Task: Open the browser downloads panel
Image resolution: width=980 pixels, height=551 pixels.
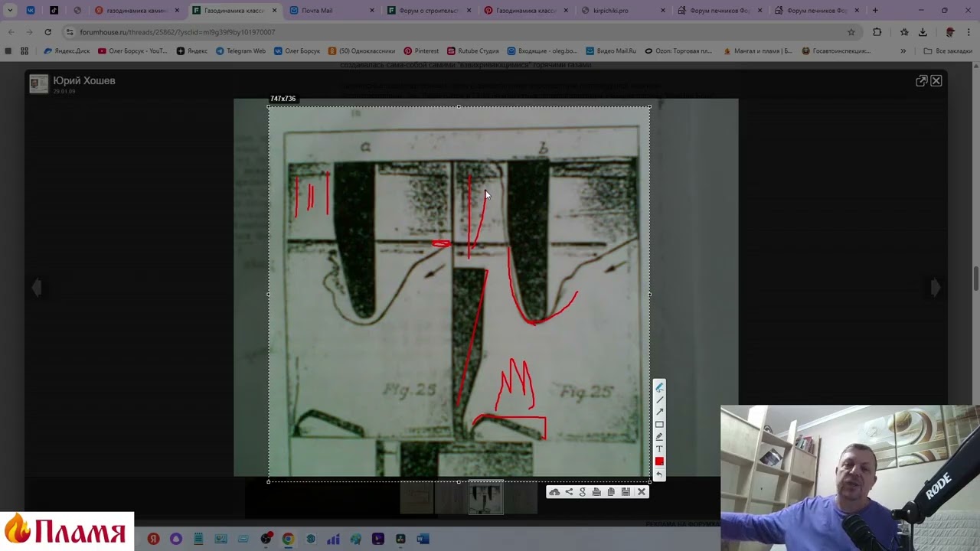Action: point(923,32)
